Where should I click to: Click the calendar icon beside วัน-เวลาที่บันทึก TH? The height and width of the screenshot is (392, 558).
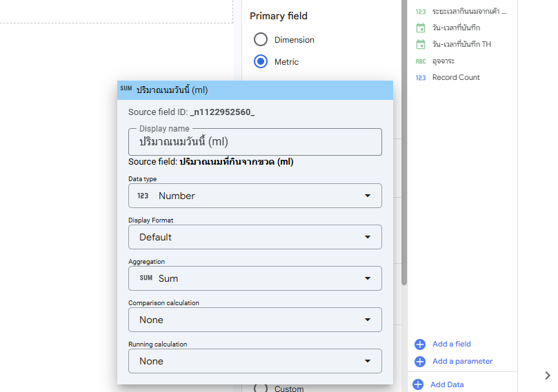coord(421,44)
